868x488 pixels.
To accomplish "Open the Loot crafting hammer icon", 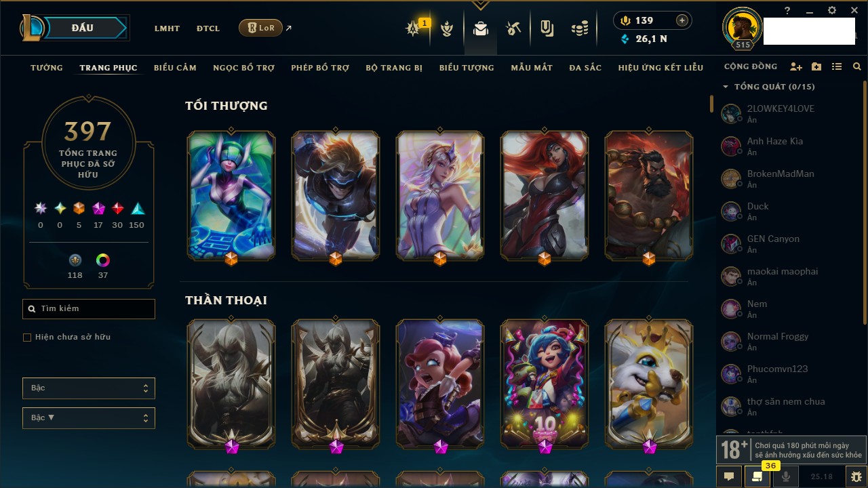I will tap(513, 28).
